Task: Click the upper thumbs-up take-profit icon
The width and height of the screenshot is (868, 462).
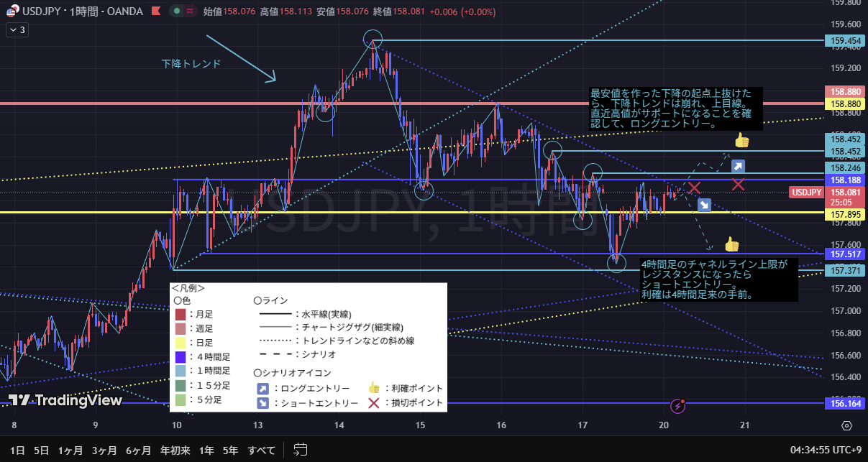Action: 741,141
